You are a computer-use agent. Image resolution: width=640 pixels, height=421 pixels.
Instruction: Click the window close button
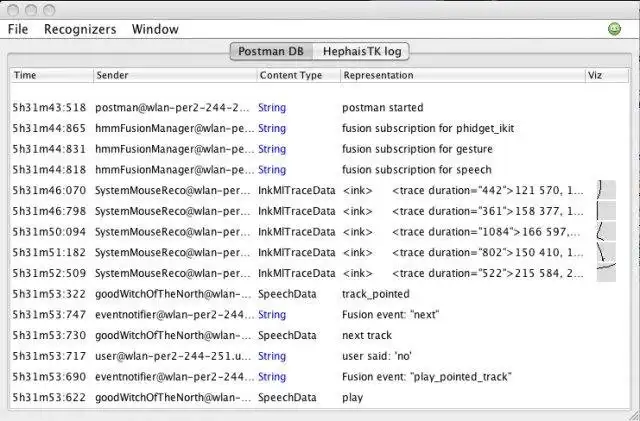(x=13, y=10)
